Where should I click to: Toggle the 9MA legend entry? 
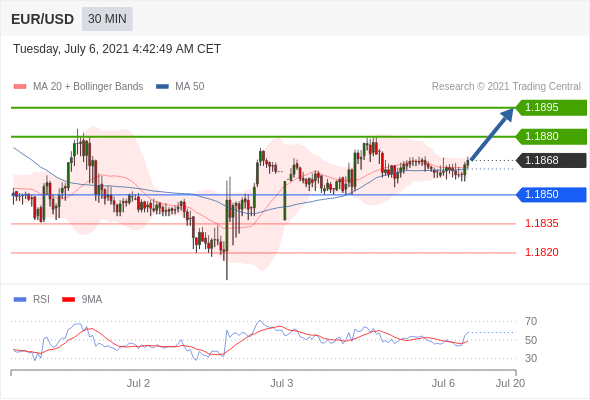tap(82, 300)
